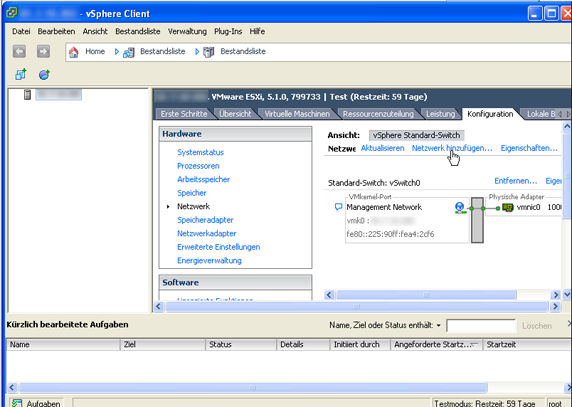Viewport: 572px width, 407px height.
Task: Click the Home house icon
Action: (x=74, y=52)
